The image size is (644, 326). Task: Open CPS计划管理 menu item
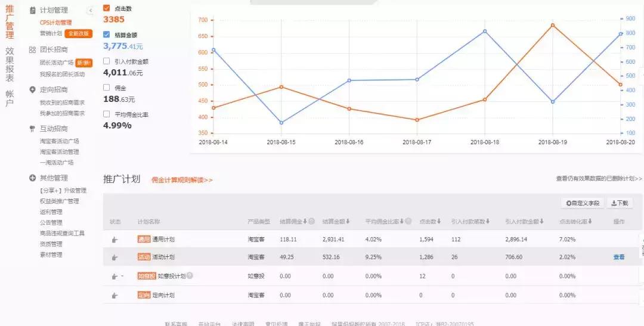click(x=56, y=23)
